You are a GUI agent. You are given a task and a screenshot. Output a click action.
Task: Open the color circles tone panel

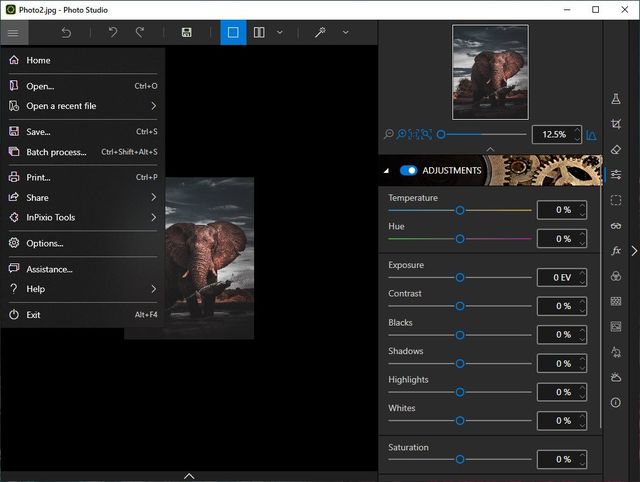616,276
